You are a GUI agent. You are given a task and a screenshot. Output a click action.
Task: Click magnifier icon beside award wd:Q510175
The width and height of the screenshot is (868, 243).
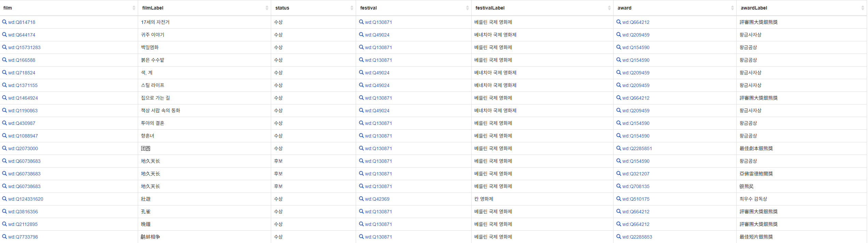(x=618, y=199)
